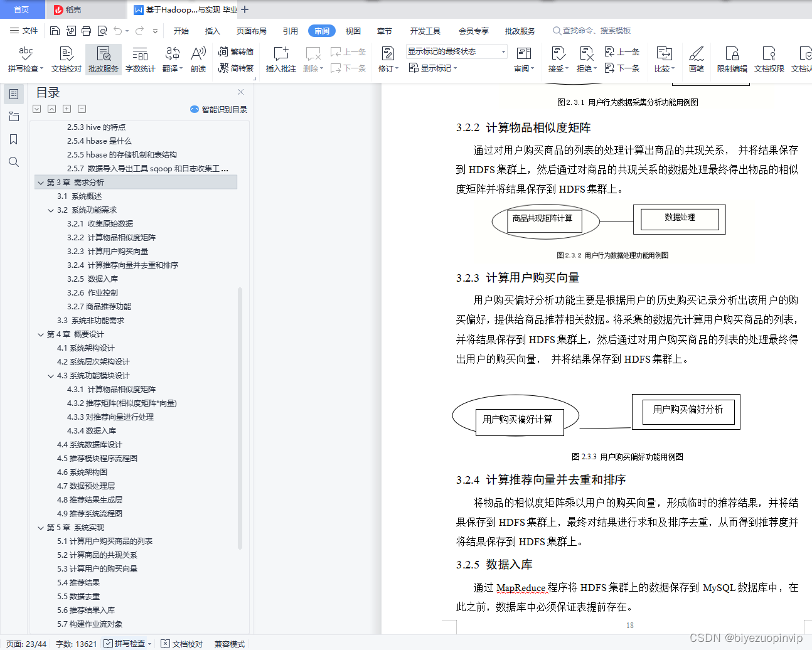Collapse the 3.2 系统功能需求 node

(x=51, y=210)
